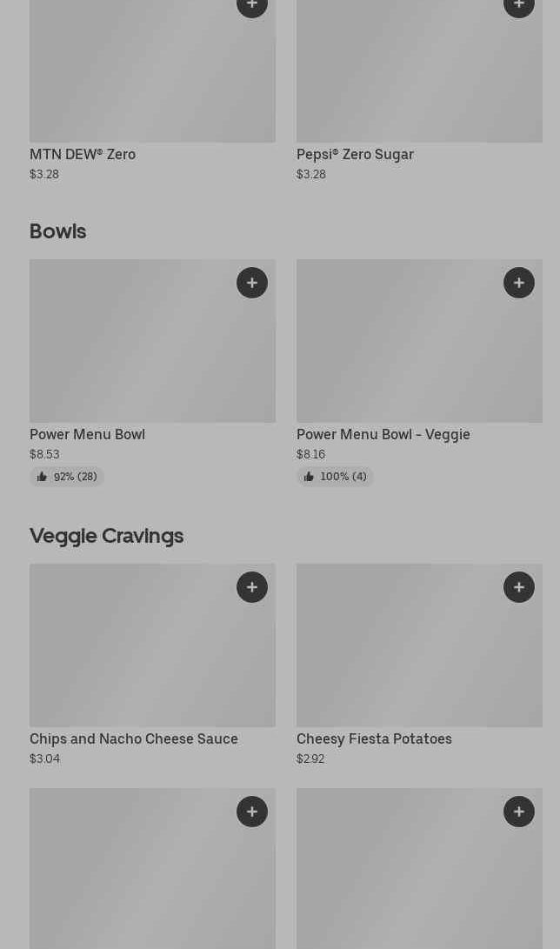Add Power Menu Bowl - Veggie to cart
Viewport: 560px width, 949px height.
(519, 283)
